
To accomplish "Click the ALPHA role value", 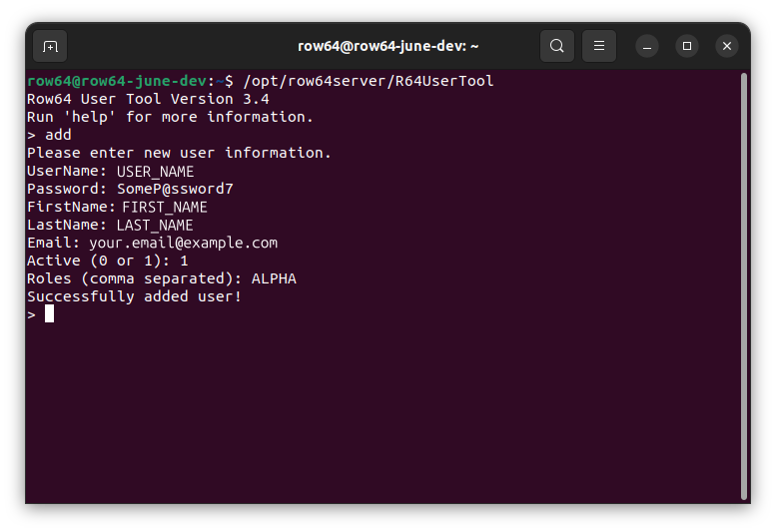I will tap(274, 278).
